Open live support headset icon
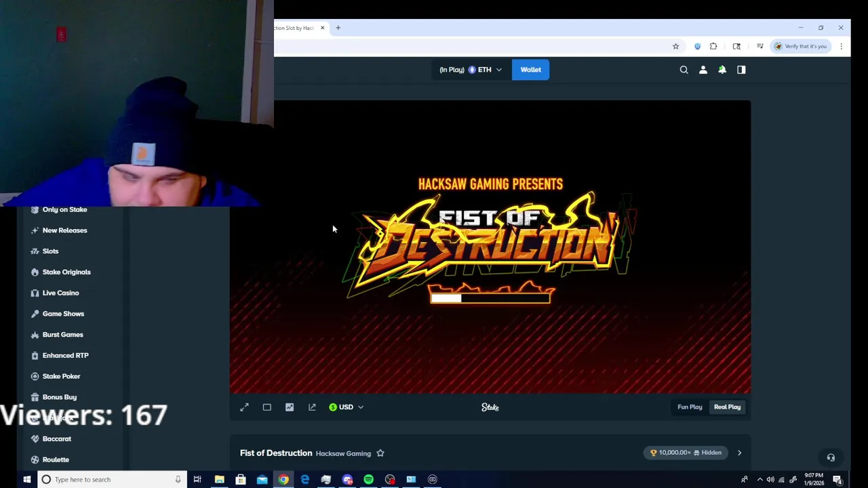 click(x=831, y=457)
